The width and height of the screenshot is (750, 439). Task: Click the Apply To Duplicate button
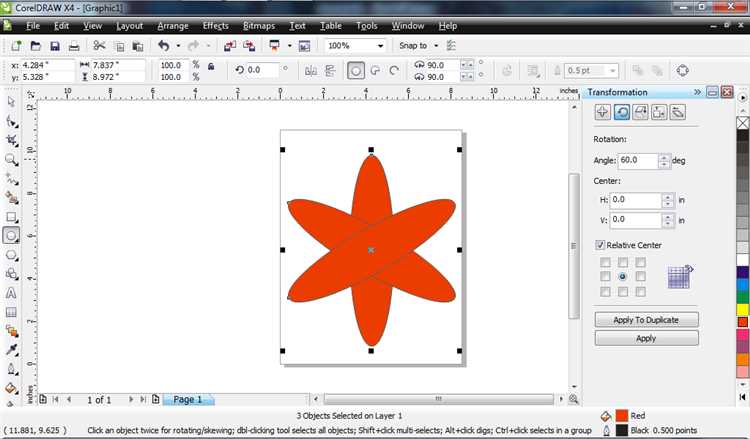coord(646,319)
